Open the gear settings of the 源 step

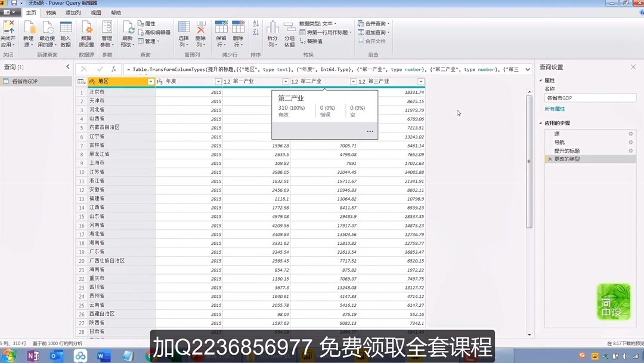point(630,134)
